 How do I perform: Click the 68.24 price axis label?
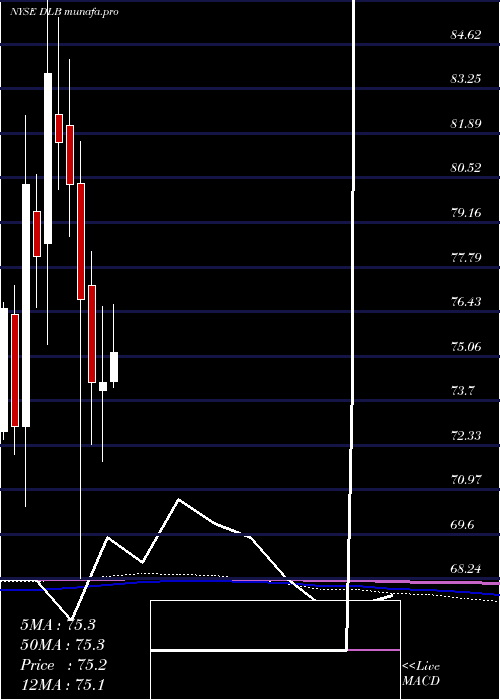pyautogui.click(x=466, y=569)
